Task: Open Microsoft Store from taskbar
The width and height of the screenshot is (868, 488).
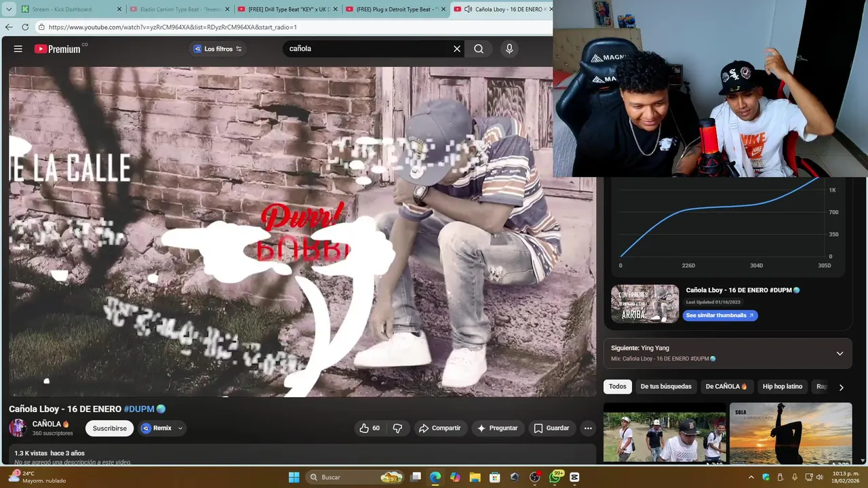Action: point(495,477)
